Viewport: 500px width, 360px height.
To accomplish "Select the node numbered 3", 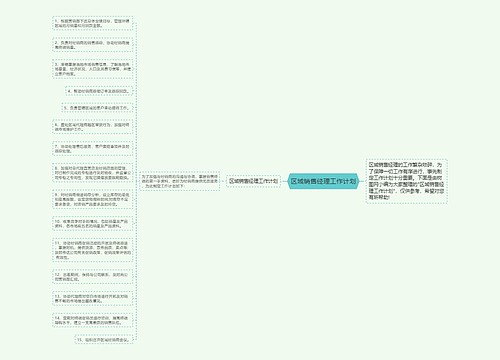I will 93,69.
